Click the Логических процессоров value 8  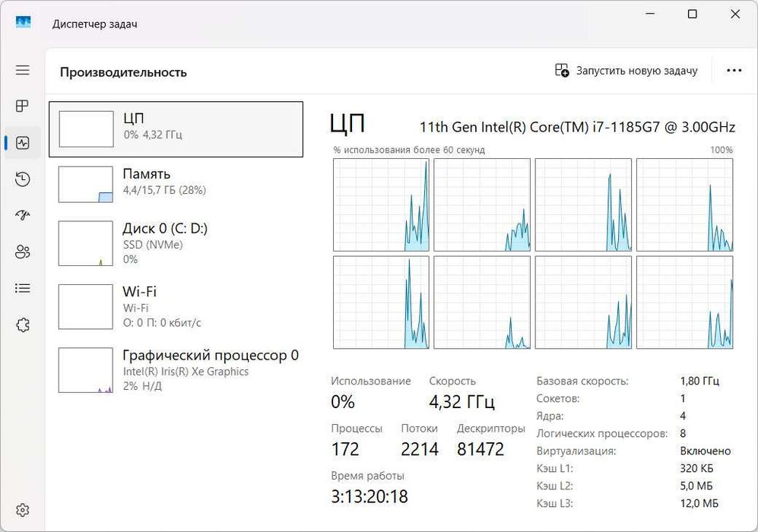click(x=683, y=433)
